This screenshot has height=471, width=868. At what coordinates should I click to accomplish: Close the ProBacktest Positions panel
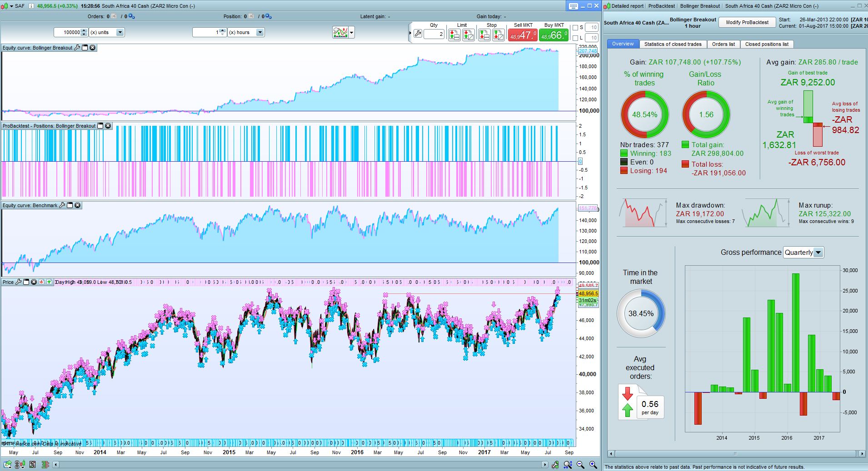point(108,126)
